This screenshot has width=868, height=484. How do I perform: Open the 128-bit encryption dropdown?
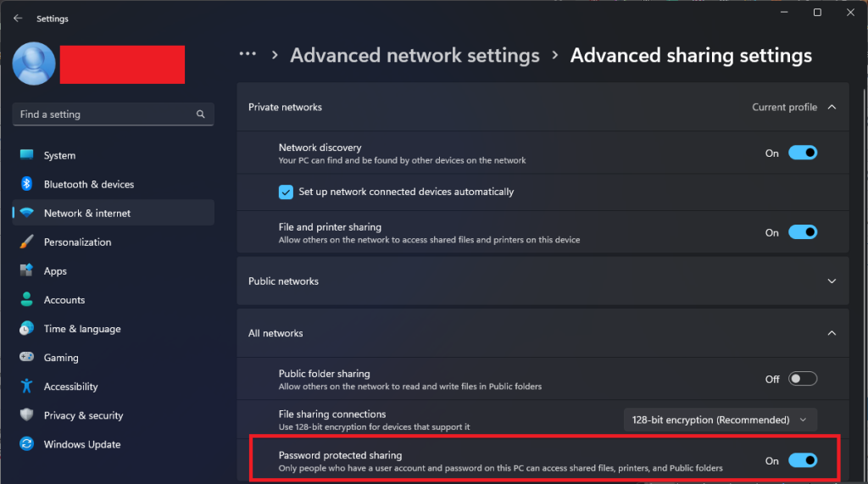point(721,420)
